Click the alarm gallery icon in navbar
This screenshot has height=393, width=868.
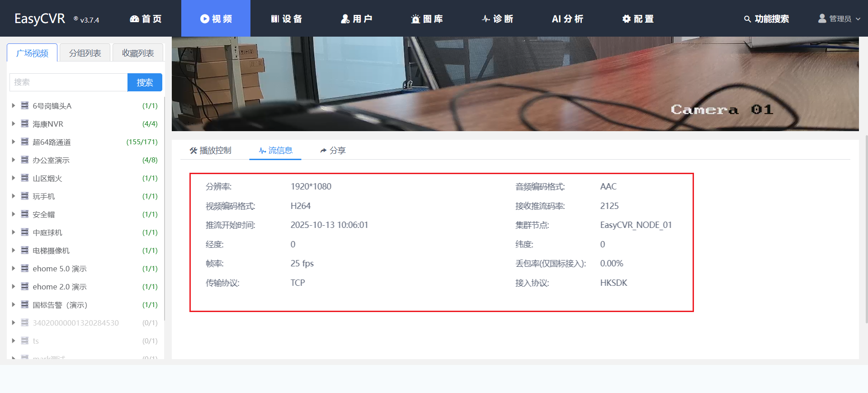pos(415,19)
